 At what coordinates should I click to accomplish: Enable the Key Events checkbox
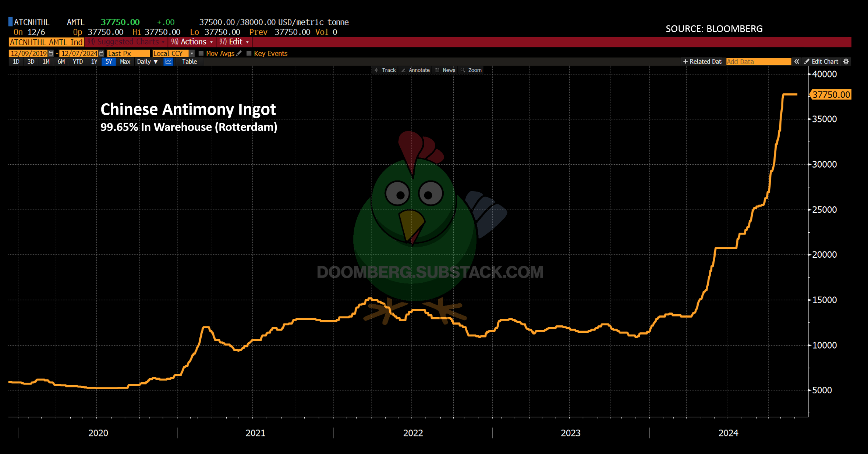(x=249, y=53)
